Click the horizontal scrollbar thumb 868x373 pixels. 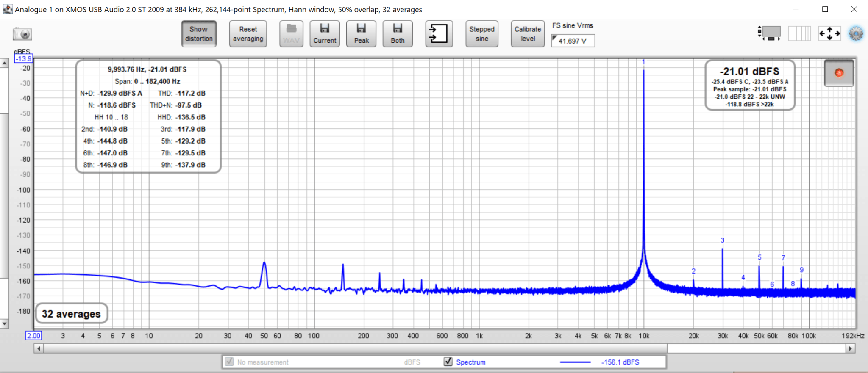(355, 348)
